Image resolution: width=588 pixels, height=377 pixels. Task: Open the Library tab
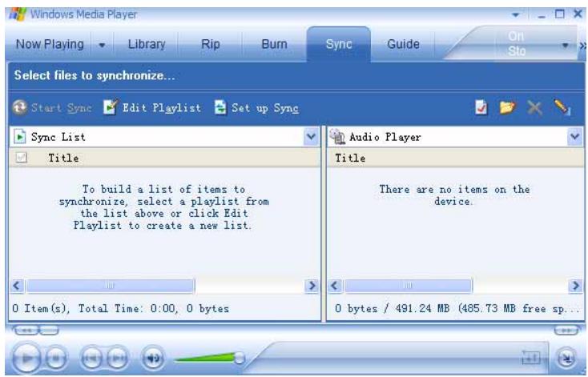(x=147, y=44)
